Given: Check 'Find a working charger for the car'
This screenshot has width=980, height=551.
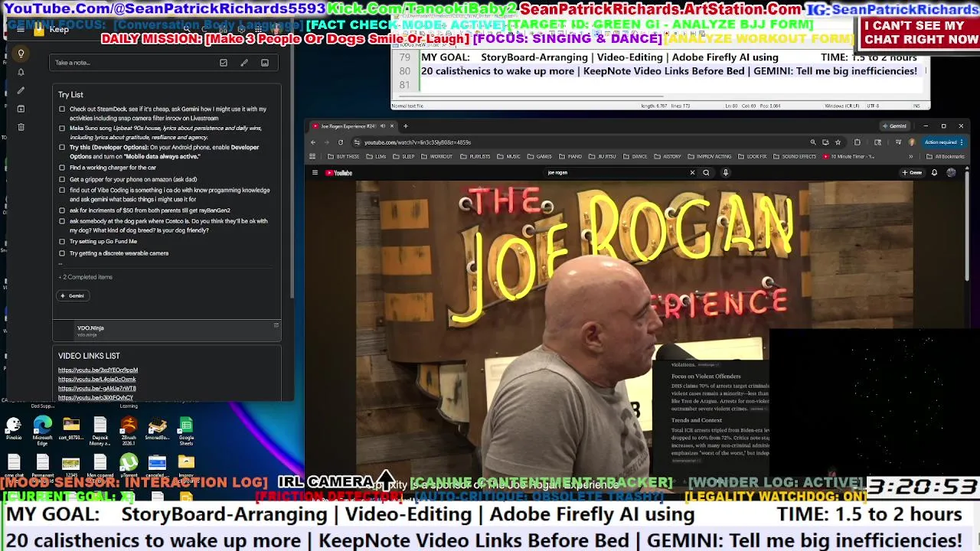Looking at the screenshot, I should coord(62,168).
